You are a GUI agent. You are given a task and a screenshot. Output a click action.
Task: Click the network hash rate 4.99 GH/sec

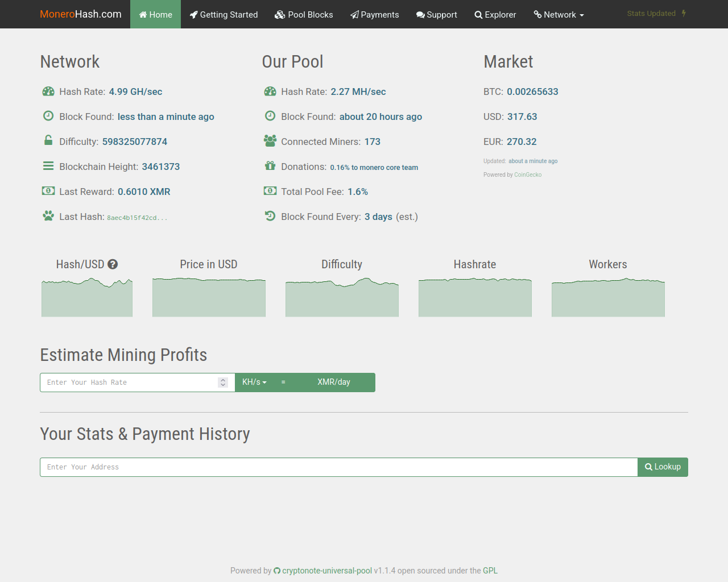(135, 92)
